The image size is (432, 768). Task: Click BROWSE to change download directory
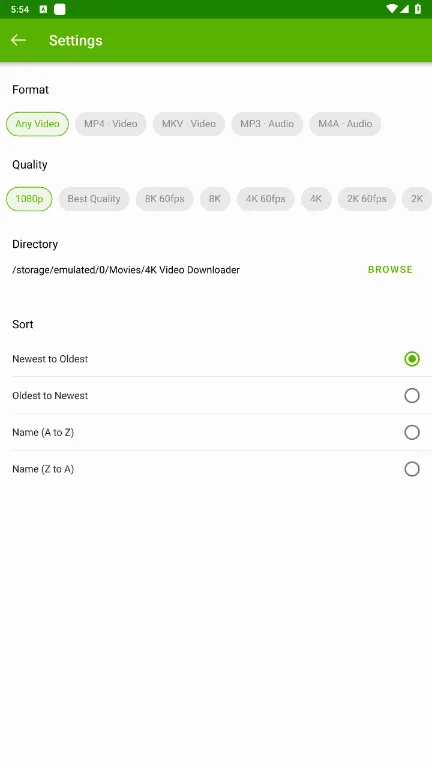click(390, 269)
